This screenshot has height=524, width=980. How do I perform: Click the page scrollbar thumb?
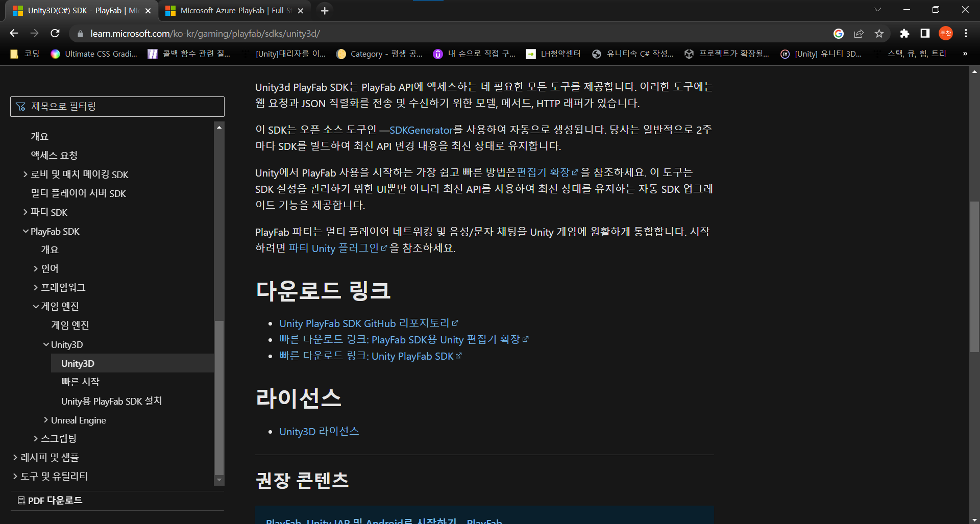tap(974, 277)
